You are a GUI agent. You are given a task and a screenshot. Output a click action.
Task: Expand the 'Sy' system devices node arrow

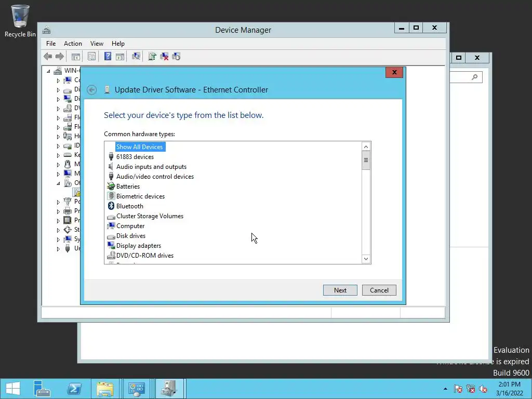(58, 239)
